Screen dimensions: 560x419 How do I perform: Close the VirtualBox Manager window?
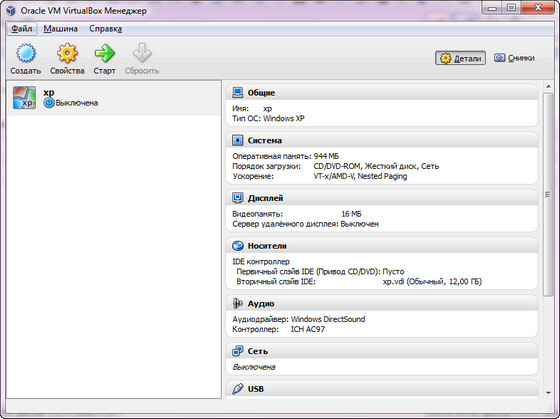[538, 8]
